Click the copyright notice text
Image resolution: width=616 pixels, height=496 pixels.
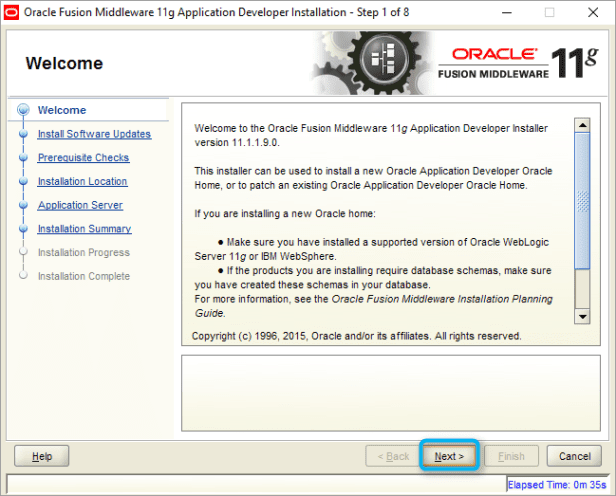pyautogui.click(x=356, y=336)
